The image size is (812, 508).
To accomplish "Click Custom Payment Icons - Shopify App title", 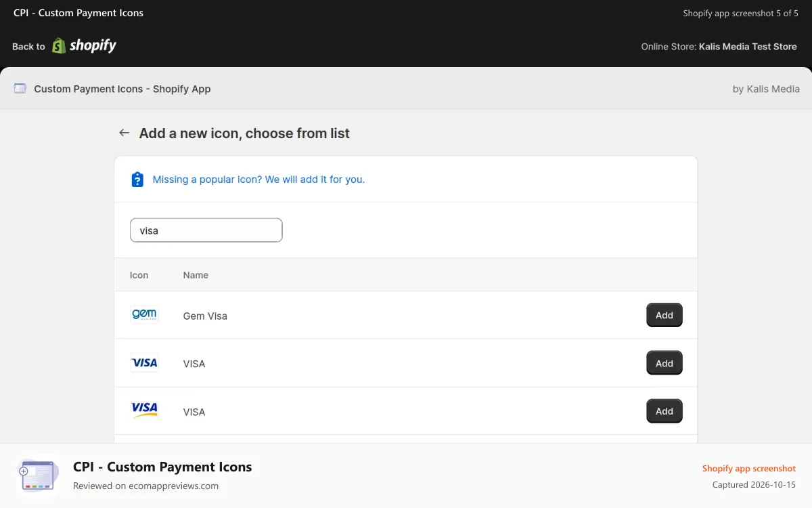I will pyautogui.click(x=122, y=89).
